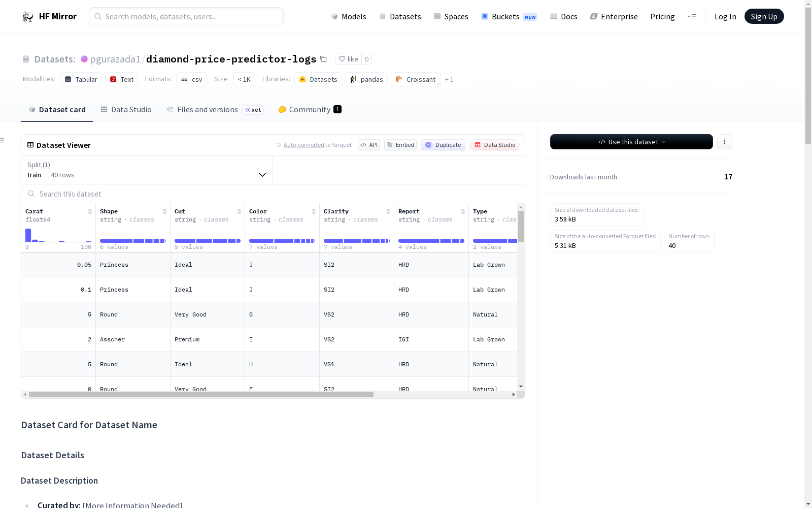Show the +1 more libraries

[449, 80]
